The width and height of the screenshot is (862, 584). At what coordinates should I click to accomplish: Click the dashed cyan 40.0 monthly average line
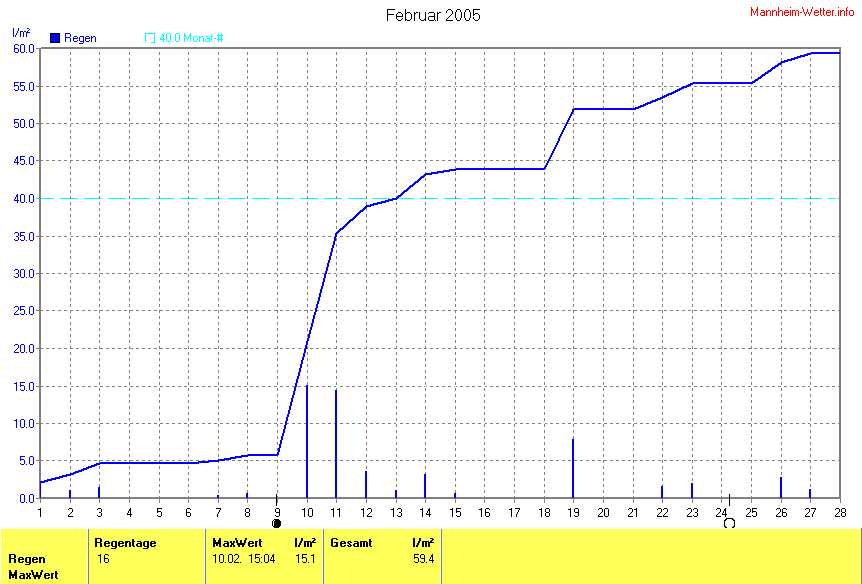pyautogui.click(x=480, y=199)
